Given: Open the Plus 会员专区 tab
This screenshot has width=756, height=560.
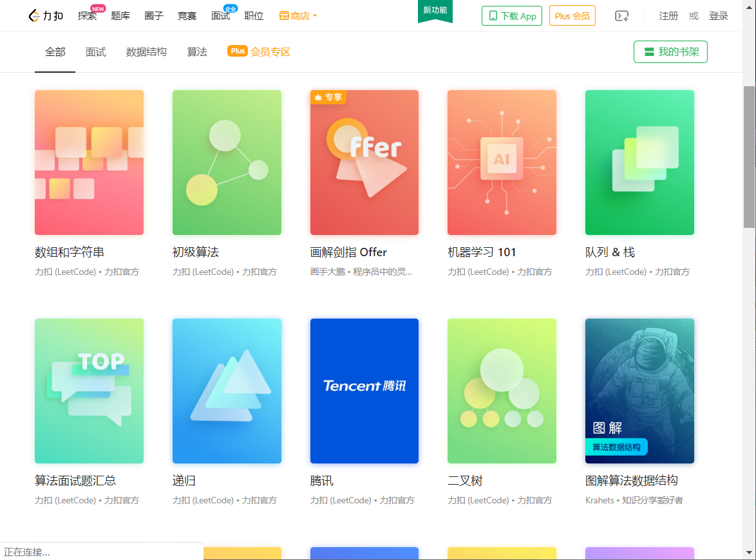Looking at the screenshot, I should [259, 51].
